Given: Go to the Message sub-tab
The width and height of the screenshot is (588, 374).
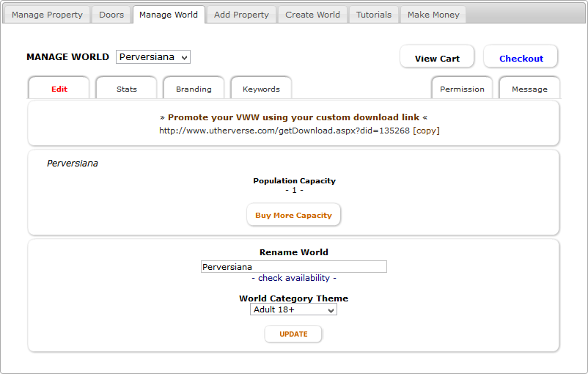Looking at the screenshot, I should 529,89.
